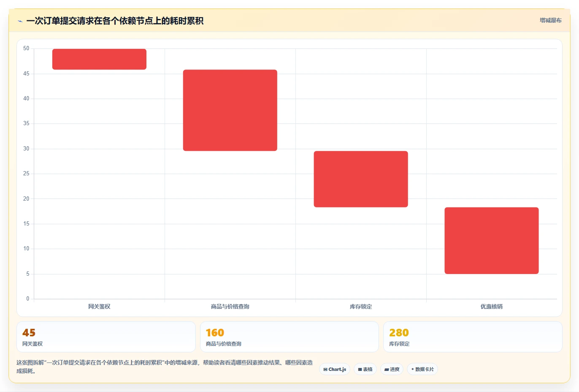Click the y-axis value 15
The width and height of the screenshot is (579, 392).
tap(26, 224)
